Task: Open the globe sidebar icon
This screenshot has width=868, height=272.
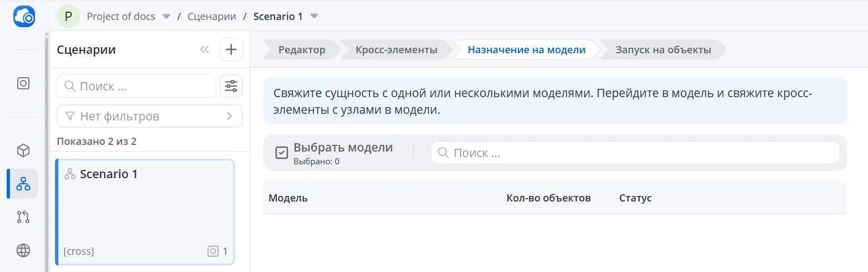Action: click(x=23, y=251)
